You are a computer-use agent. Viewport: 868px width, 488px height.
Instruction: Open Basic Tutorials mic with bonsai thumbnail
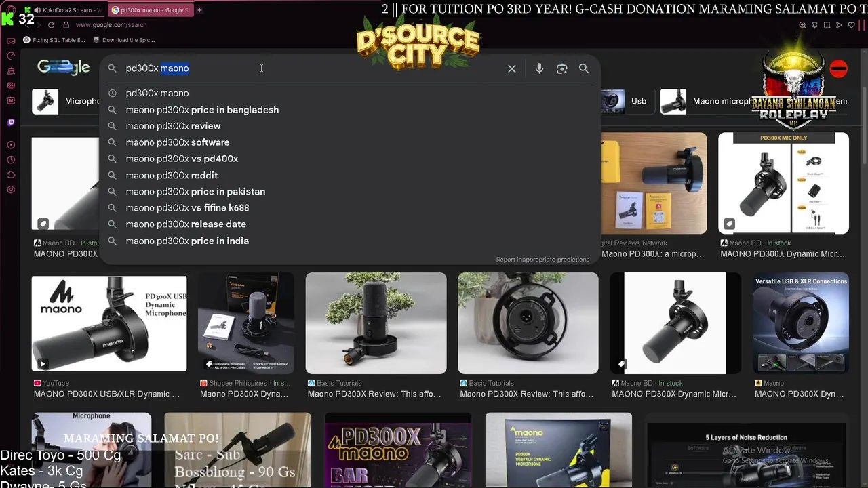[376, 323]
